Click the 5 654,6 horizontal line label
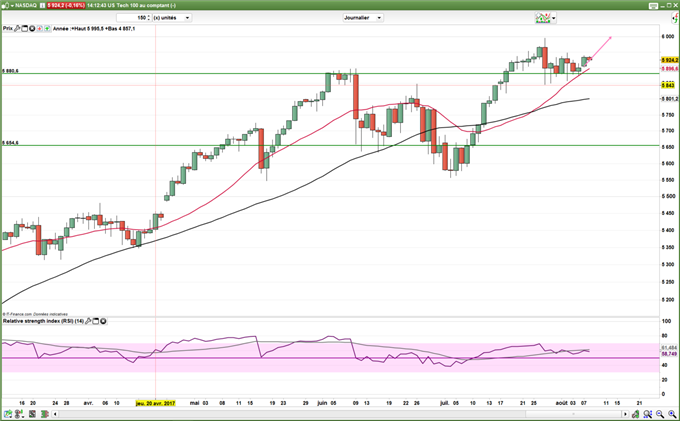Screen dimensions: 680x421 click(10, 143)
